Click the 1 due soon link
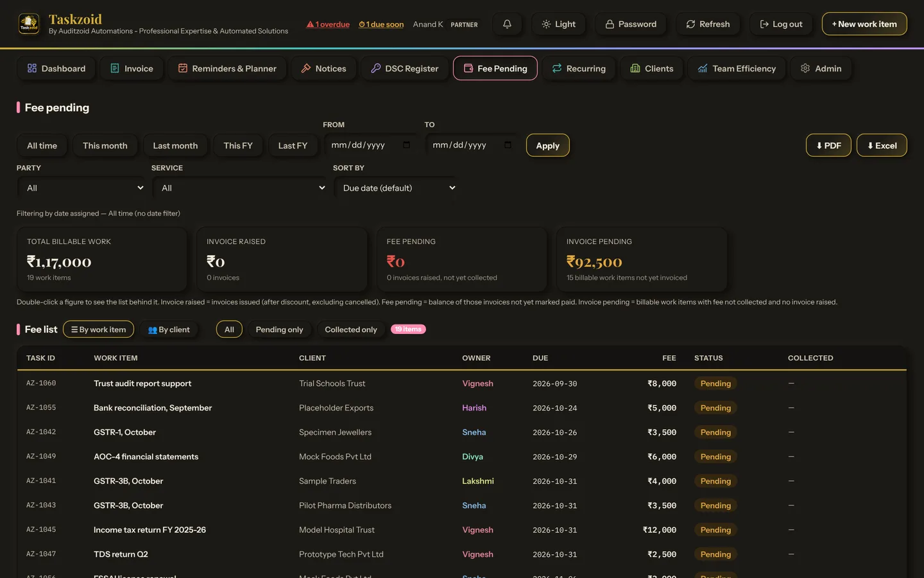This screenshot has height=578, width=924. [x=381, y=24]
